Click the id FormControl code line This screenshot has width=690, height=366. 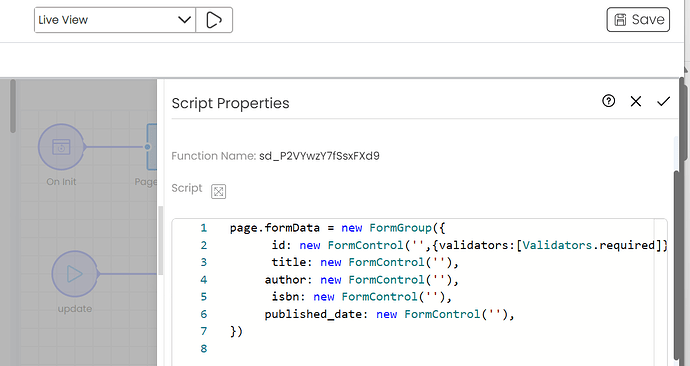(x=470, y=245)
